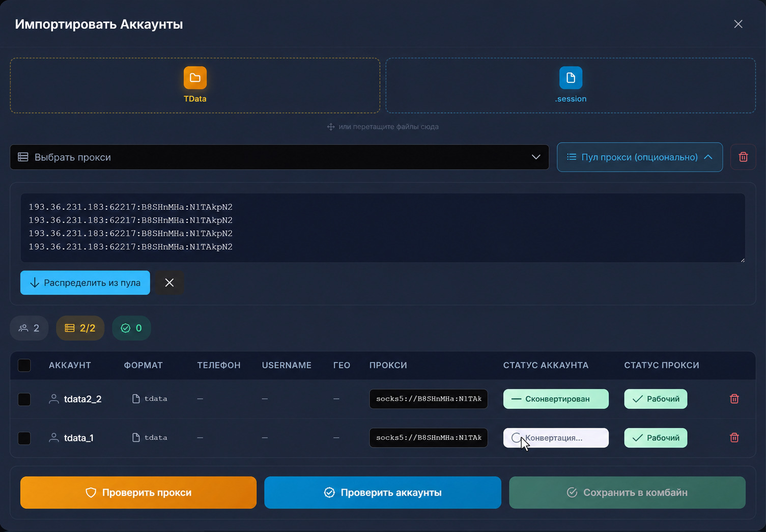
Task: Click the Сохранить в комбайн button
Action: (627, 492)
